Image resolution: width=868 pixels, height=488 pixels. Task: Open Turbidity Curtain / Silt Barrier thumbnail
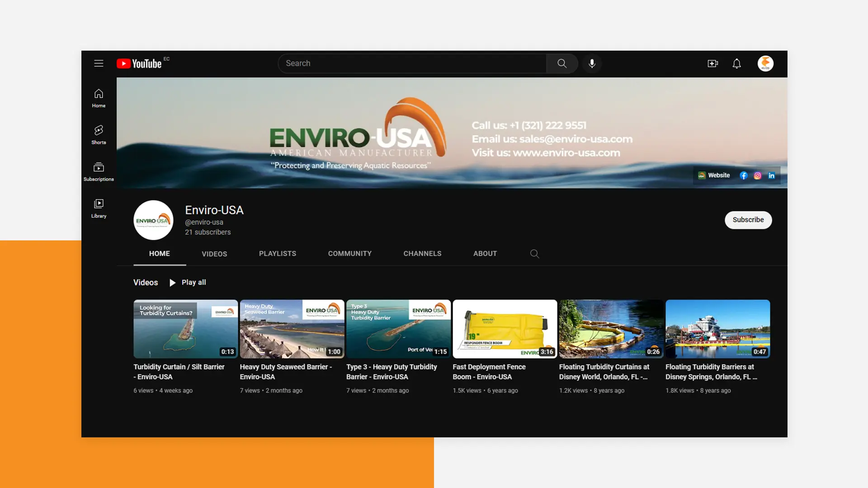185,329
